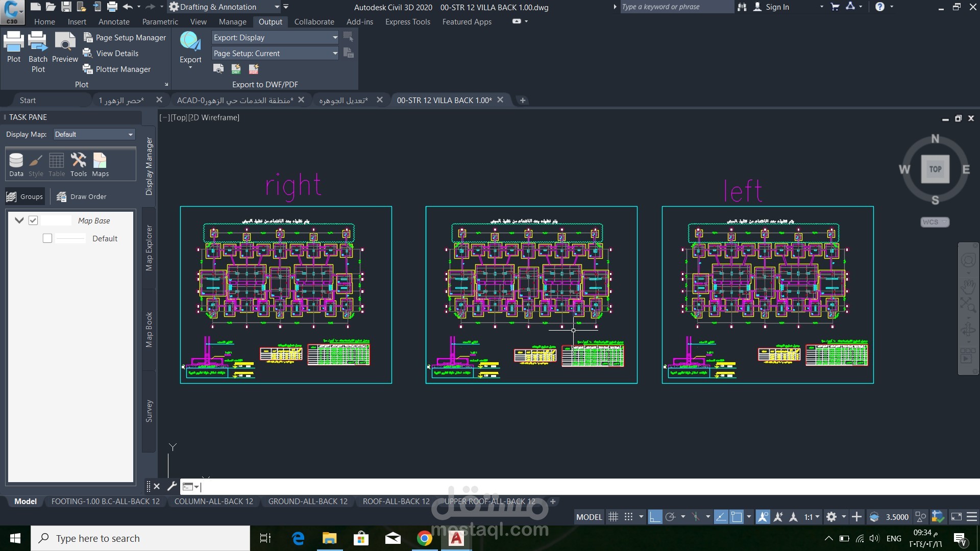
Task: Click the New drawing icon
Action: click(35, 7)
